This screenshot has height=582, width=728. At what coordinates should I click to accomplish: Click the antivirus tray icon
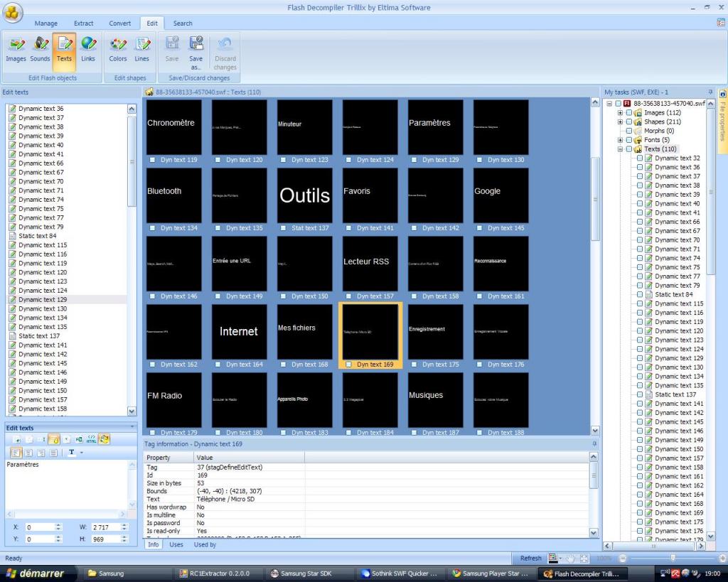675,573
